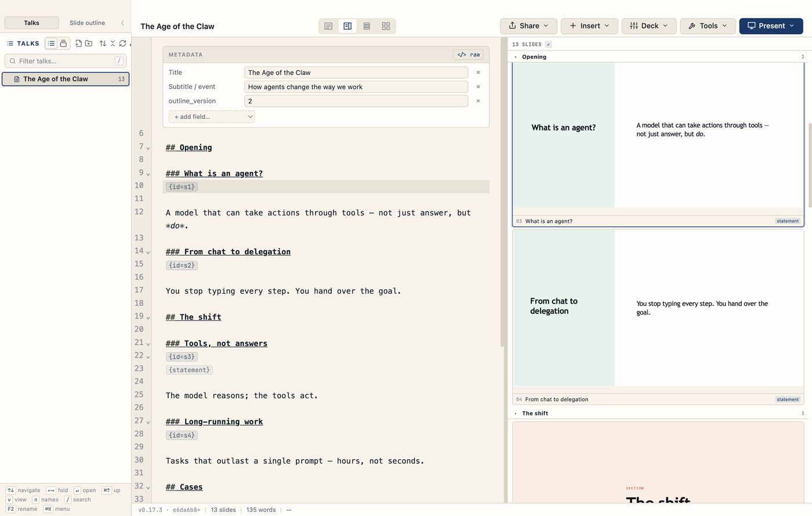The image size is (812, 516).
Task: Remove the Subtitle / event metadata field
Action: (478, 86)
